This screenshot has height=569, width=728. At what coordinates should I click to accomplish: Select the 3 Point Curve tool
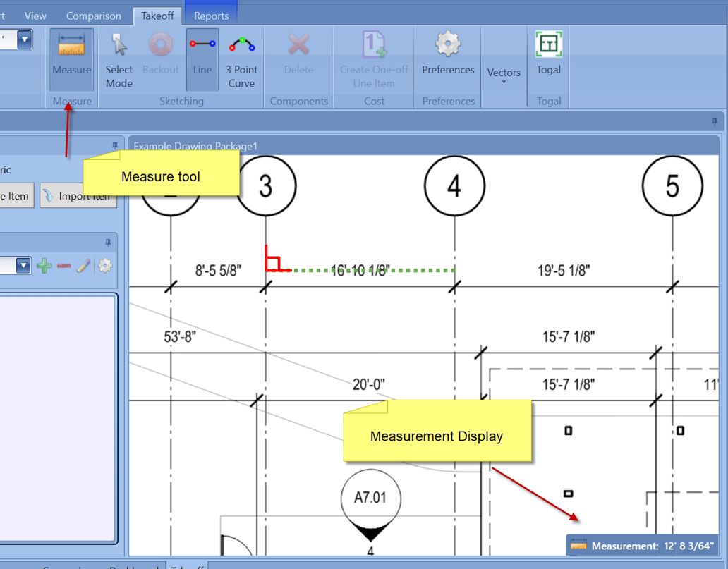241,59
